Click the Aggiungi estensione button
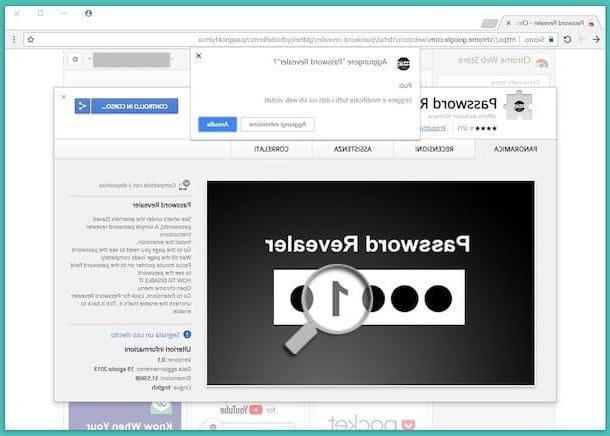The width and height of the screenshot is (610, 436). coord(277,124)
